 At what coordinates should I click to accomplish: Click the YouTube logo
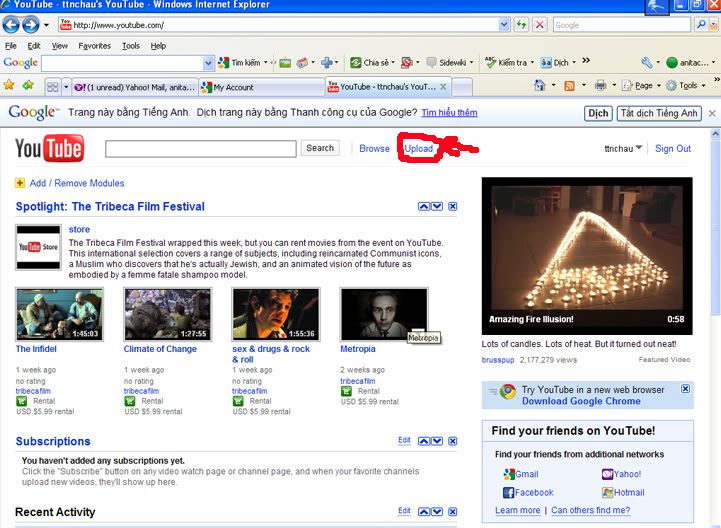click(x=50, y=148)
